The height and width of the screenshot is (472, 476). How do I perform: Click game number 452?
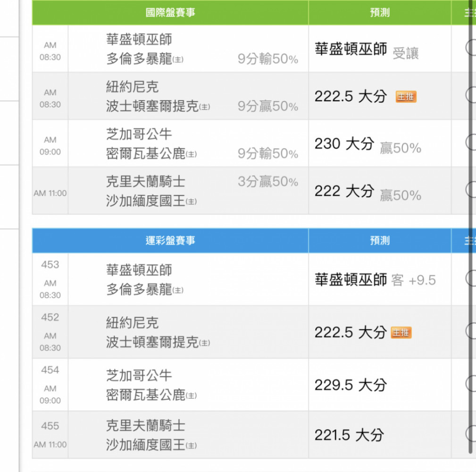[x=50, y=317]
